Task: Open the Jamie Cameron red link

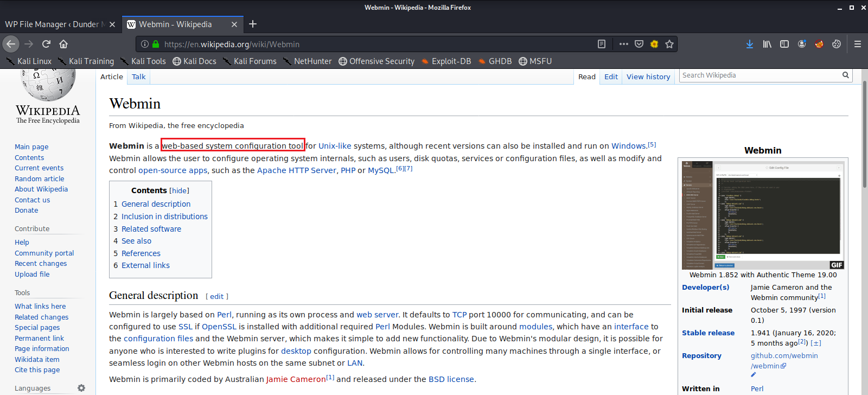Action: [296, 379]
